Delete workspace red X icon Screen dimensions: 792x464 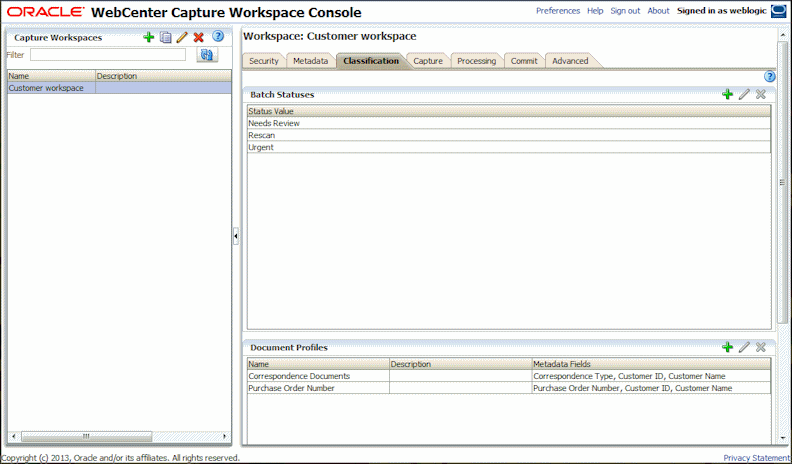(199, 37)
